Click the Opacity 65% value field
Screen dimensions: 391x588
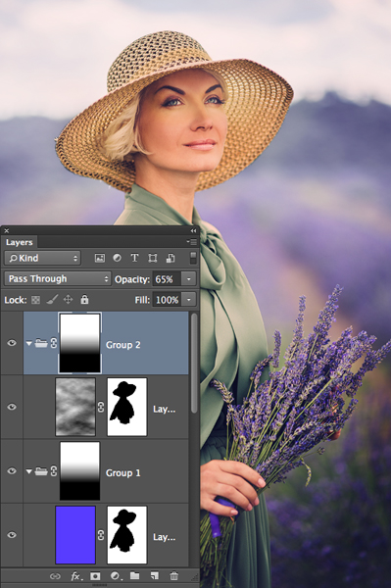[x=168, y=279]
